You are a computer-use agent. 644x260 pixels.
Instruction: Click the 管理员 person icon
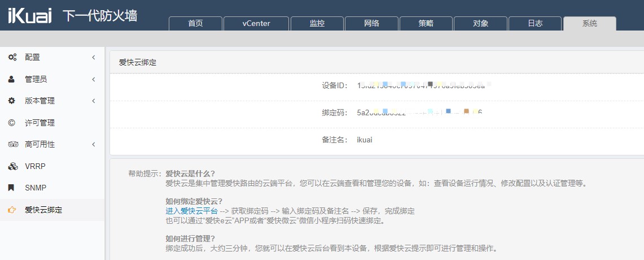tap(11, 79)
